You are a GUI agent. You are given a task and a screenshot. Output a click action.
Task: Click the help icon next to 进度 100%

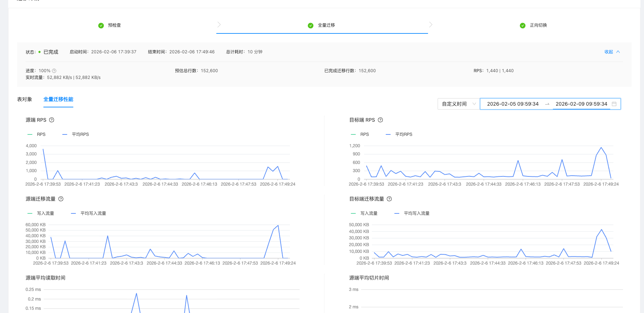coord(54,71)
